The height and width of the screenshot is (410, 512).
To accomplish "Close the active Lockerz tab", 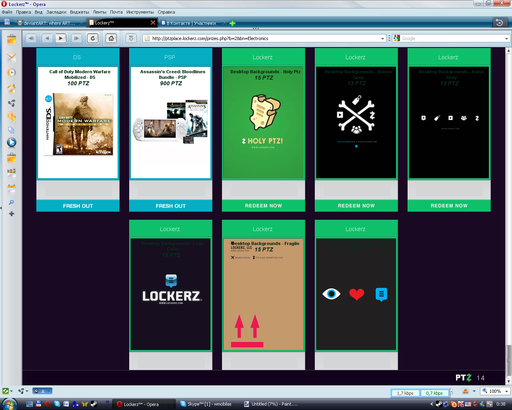I will point(153,23).
